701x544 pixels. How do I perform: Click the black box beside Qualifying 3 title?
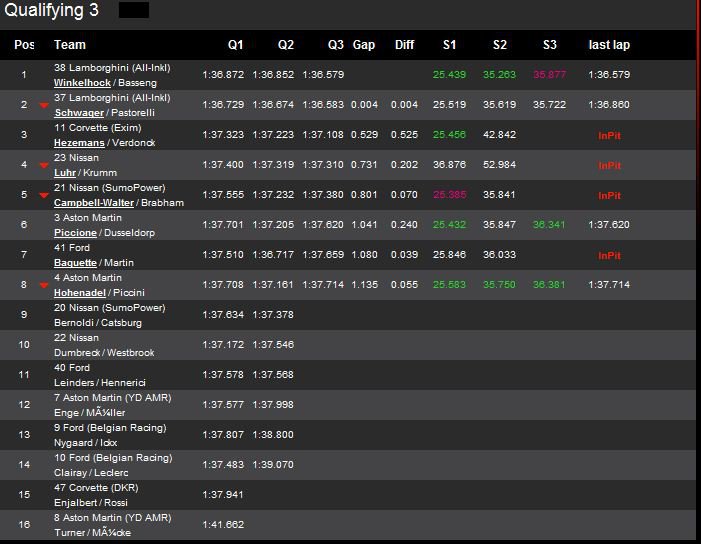coord(133,11)
